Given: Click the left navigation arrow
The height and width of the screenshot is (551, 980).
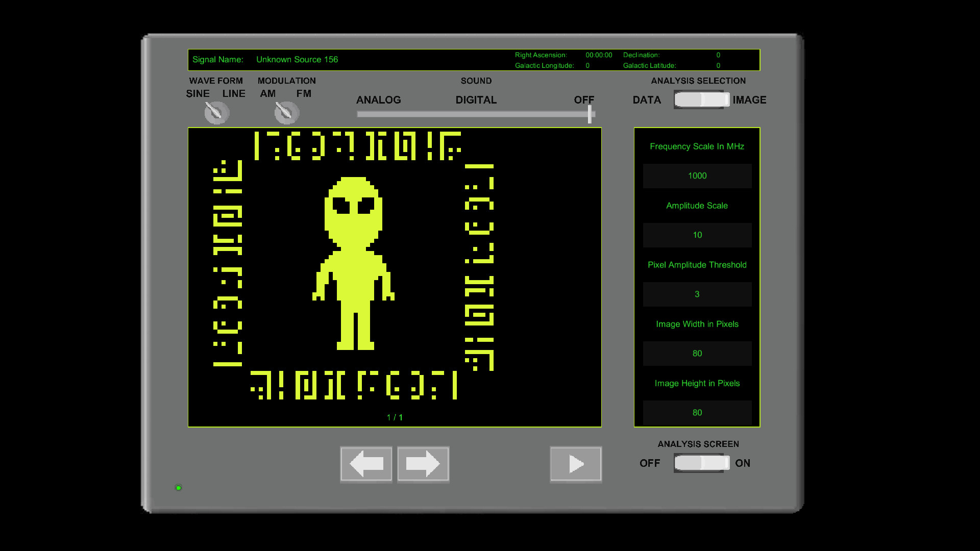Looking at the screenshot, I should (365, 464).
